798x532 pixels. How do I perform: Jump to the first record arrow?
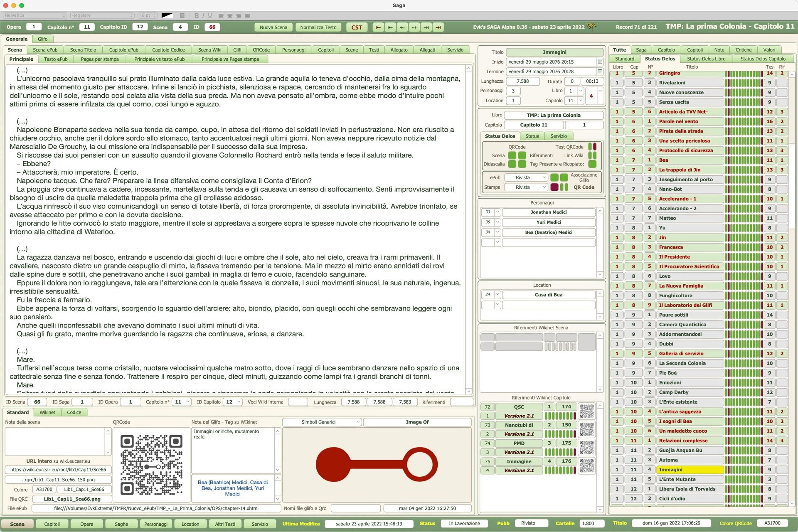coord(378,27)
